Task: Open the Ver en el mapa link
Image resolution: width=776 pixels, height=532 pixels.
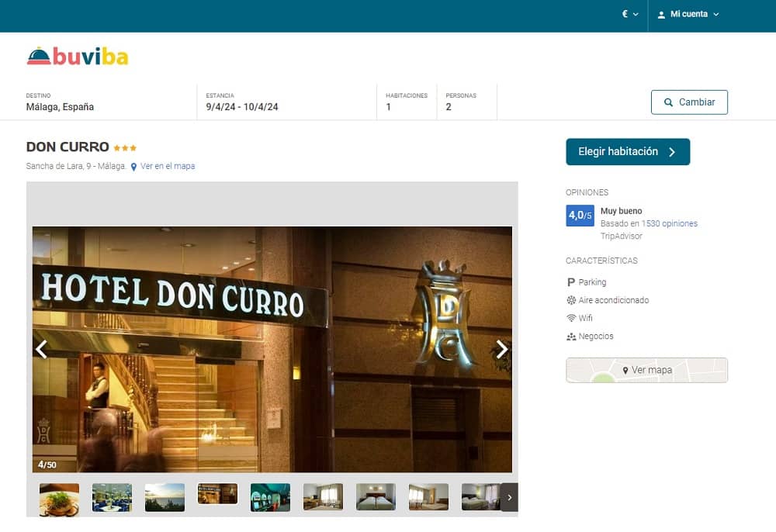Action: 168,166
